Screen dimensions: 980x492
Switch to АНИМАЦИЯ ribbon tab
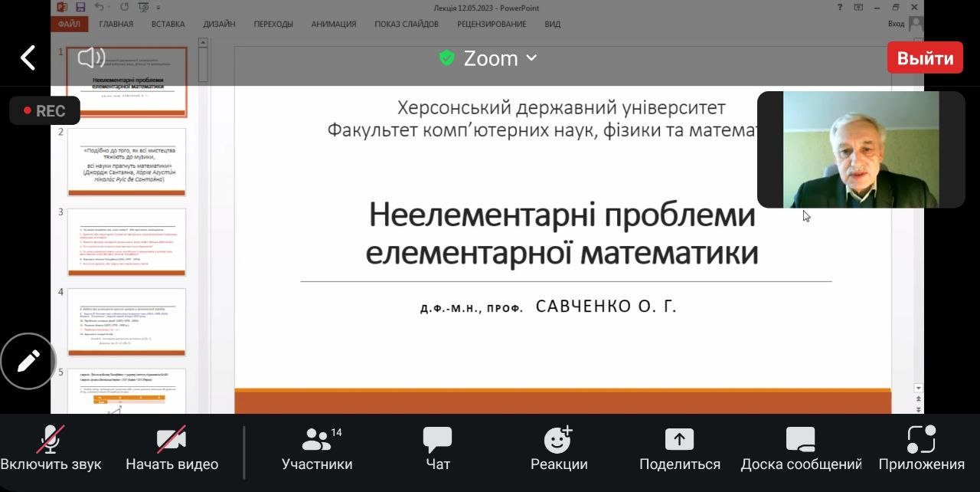334,24
